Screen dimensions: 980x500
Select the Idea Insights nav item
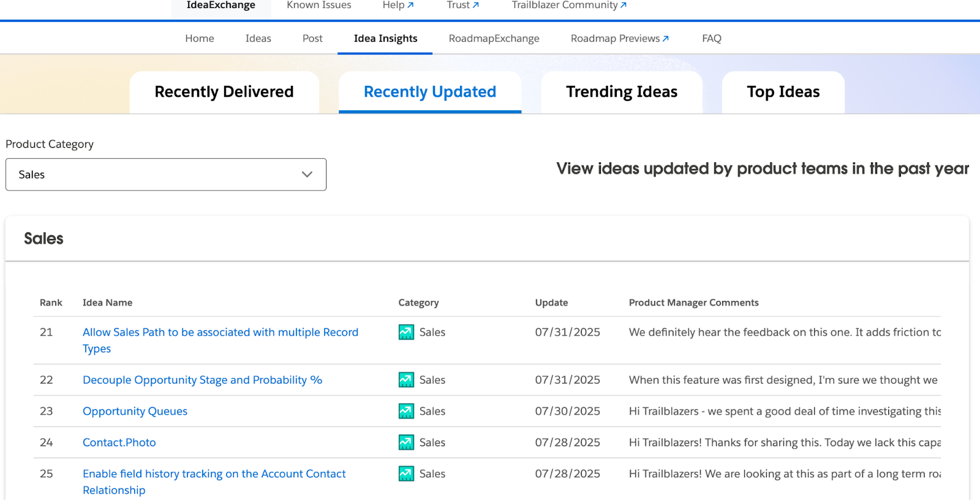[x=386, y=39]
